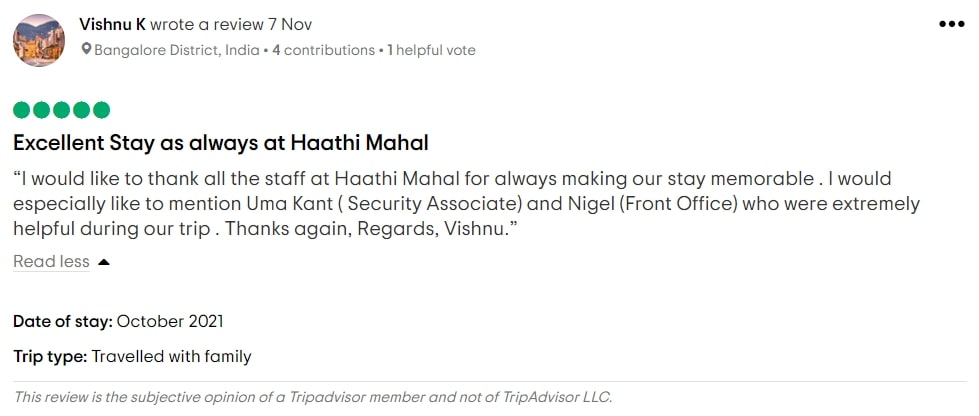979x416 pixels.
Task: Click the last green rating bubble
Action: (101, 110)
